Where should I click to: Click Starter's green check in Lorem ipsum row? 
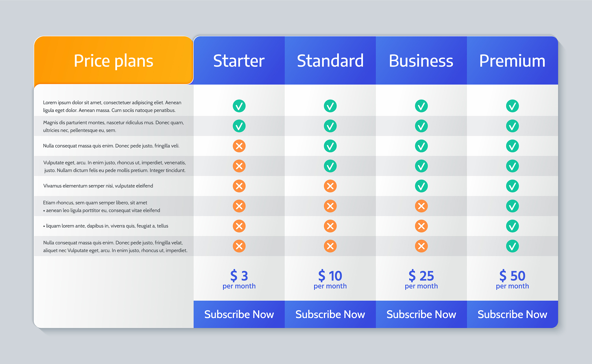tap(239, 106)
